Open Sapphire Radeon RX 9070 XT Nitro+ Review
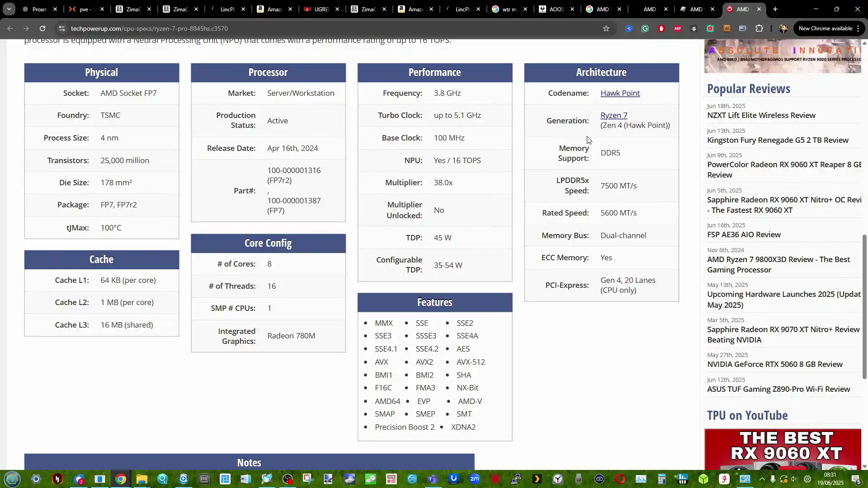Image resolution: width=868 pixels, height=488 pixels. coord(783,334)
